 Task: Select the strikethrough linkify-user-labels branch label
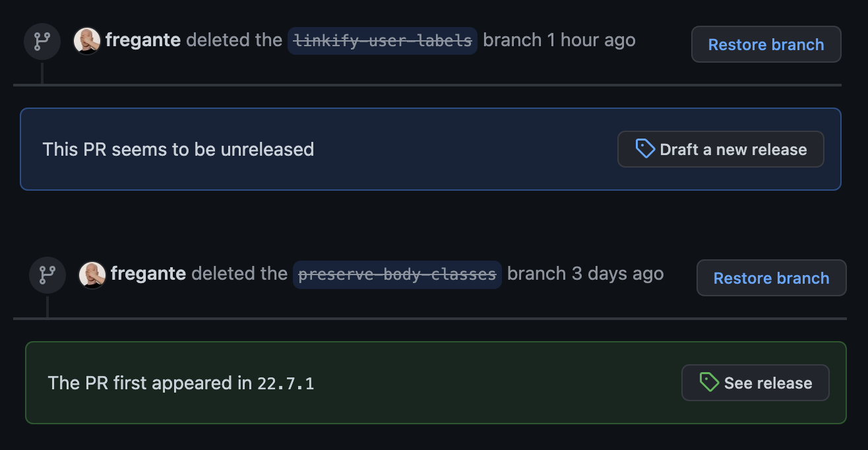382,40
